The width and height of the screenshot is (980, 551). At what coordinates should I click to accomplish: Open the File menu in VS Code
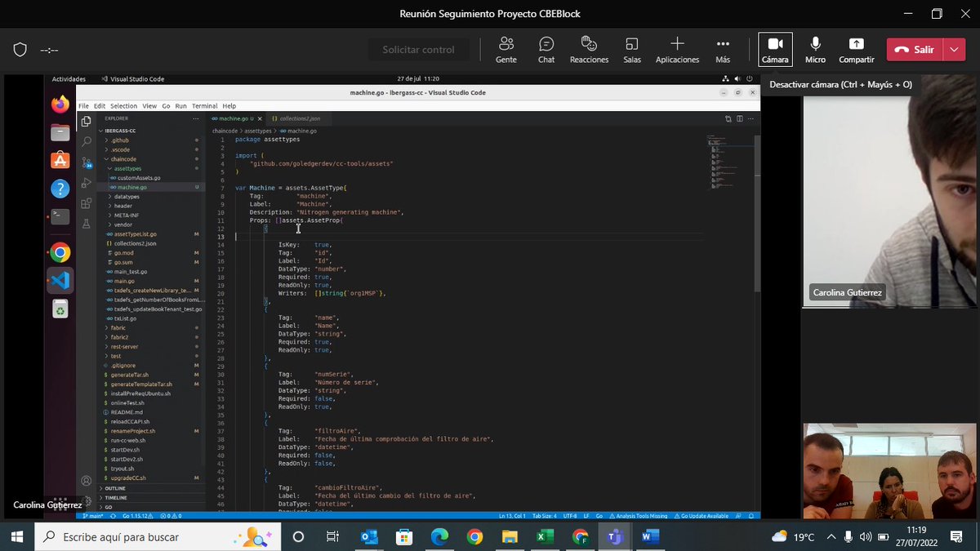point(83,106)
